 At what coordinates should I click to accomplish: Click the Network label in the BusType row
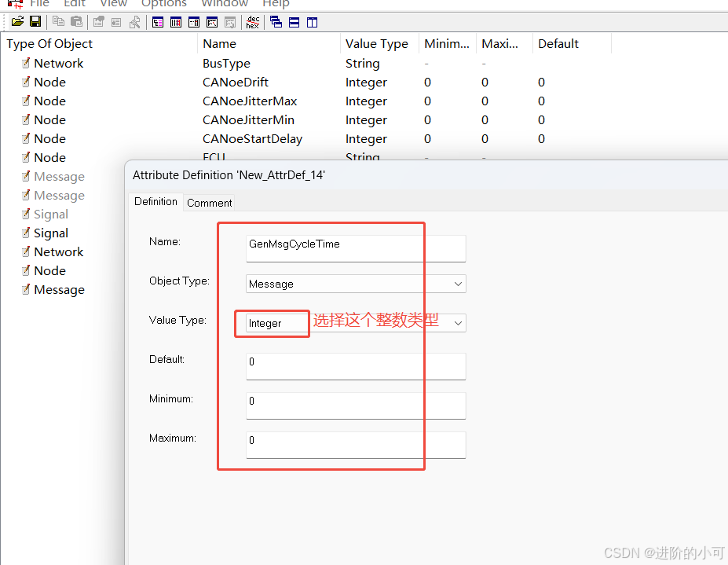58,63
